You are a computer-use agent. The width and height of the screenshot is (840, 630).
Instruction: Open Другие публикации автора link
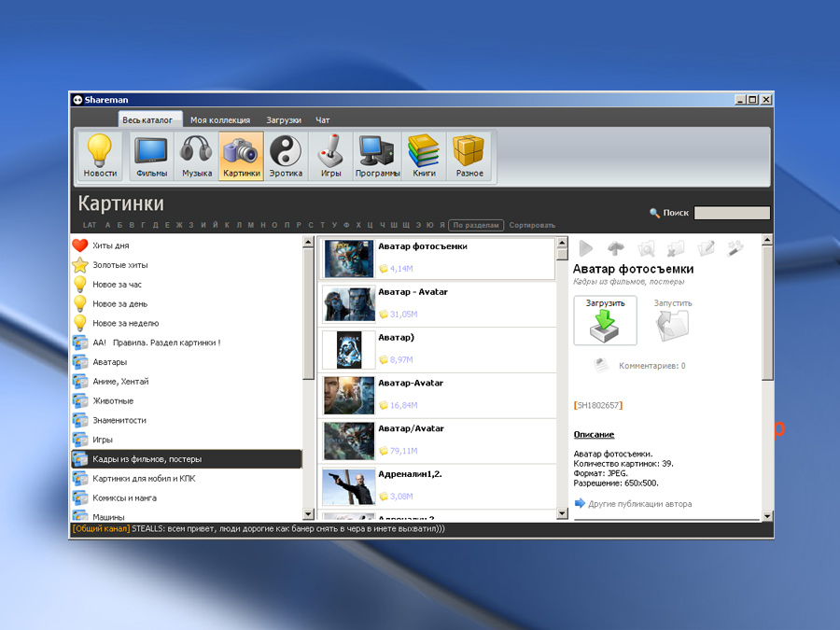pos(639,504)
